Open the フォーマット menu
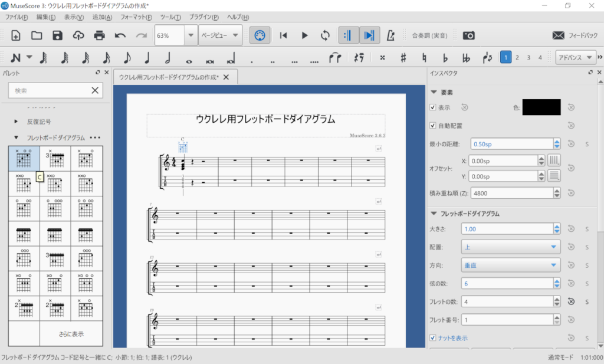 134,17
